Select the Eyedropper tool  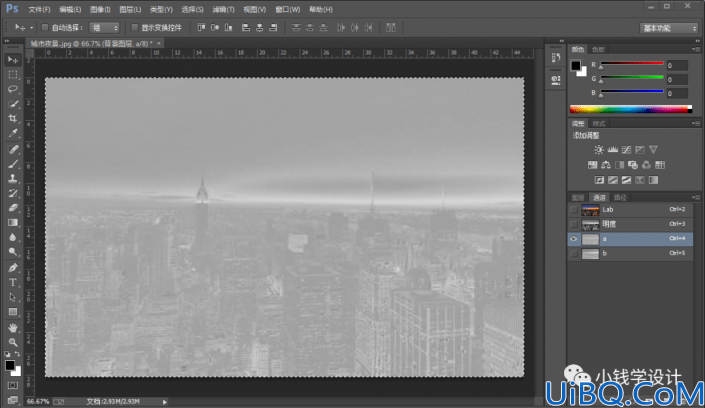coord(13,134)
